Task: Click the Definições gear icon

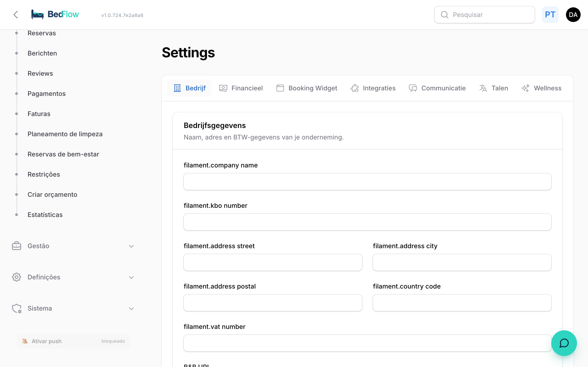Action: click(17, 277)
